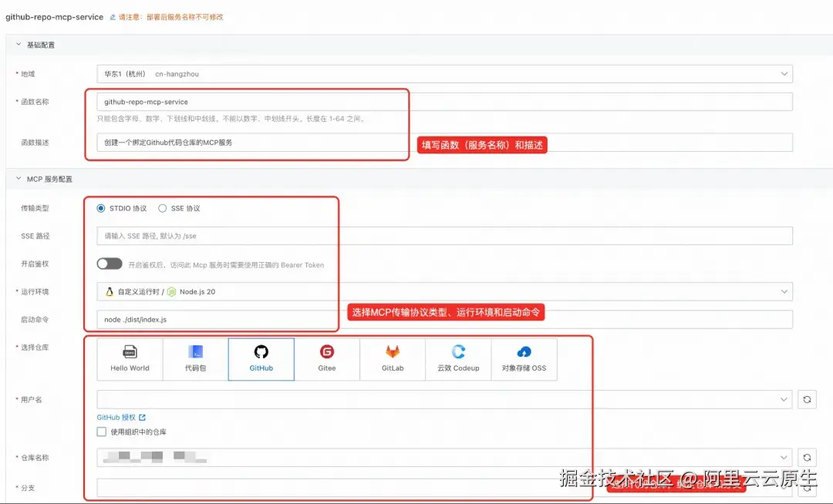Click the github-repo-mcp-service page title text
This screenshot has width=833, height=504.
[x=54, y=17]
